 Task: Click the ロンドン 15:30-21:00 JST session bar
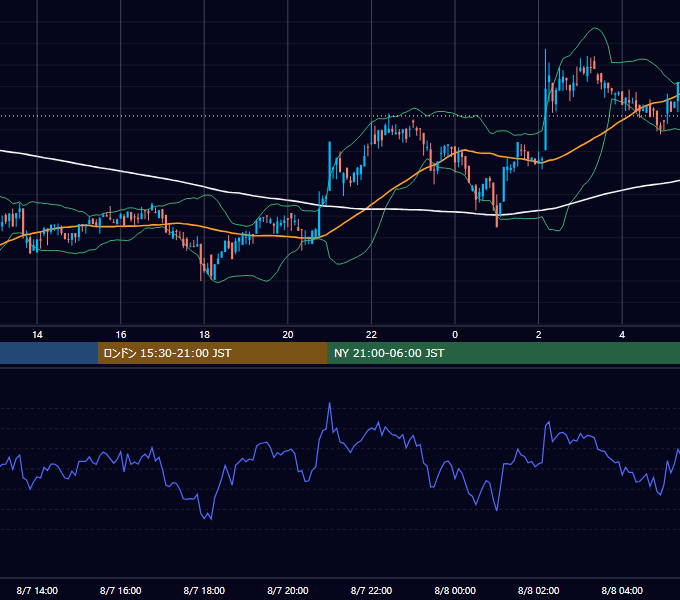click(x=212, y=353)
